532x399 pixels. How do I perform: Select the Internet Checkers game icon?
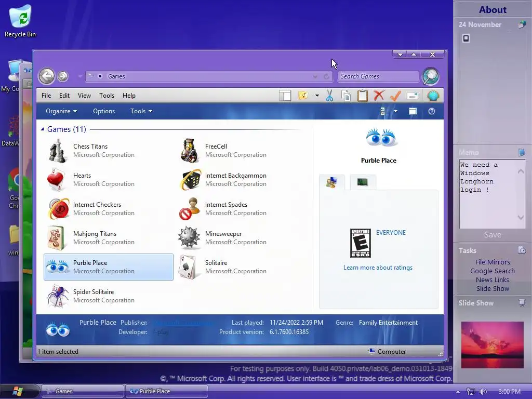coord(59,209)
